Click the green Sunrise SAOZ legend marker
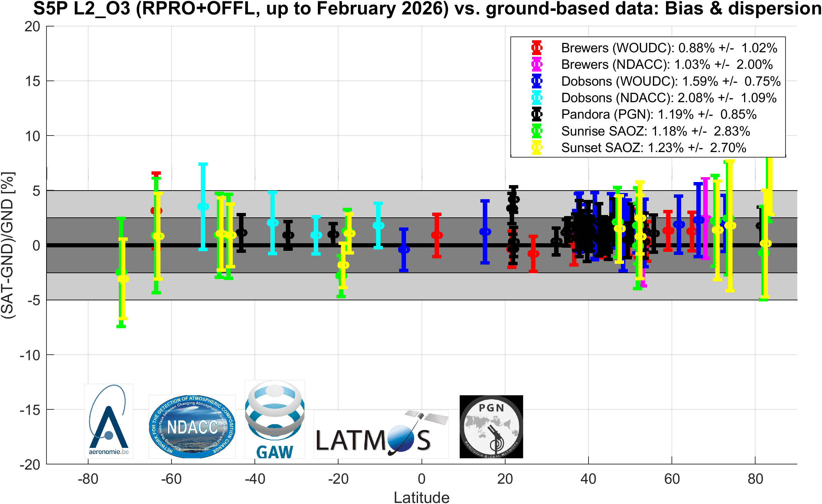The height and width of the screenshot is (504, 822). click(x=537, y=131)
